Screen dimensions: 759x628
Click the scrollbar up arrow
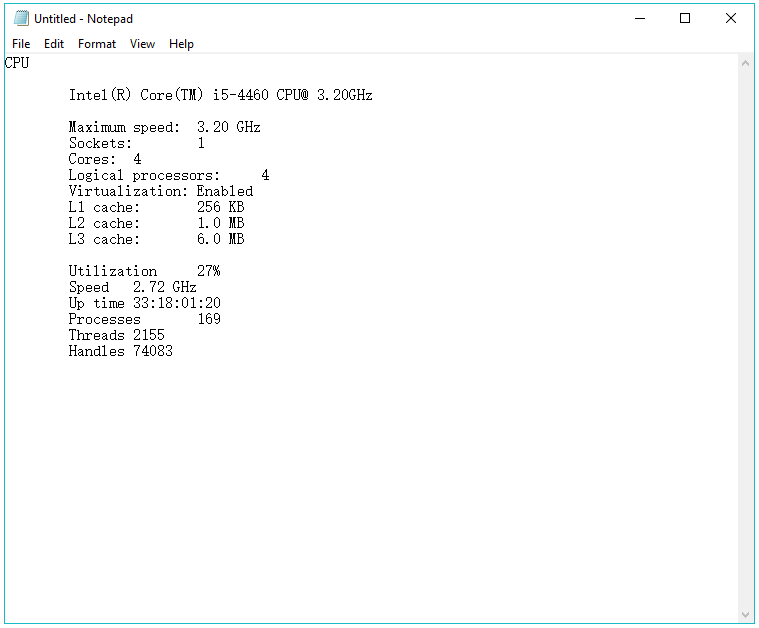click(745, 63)
